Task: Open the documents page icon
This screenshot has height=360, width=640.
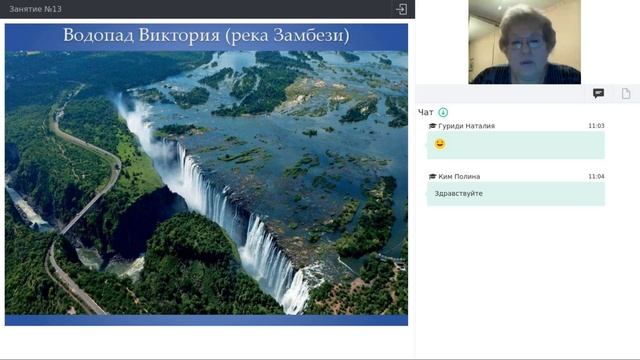Action: (626, 93)
